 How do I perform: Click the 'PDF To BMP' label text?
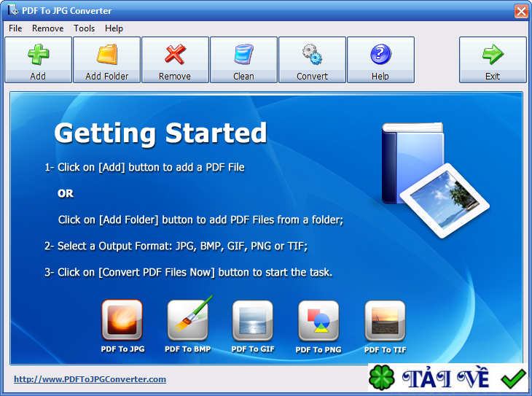click(187, 349)
